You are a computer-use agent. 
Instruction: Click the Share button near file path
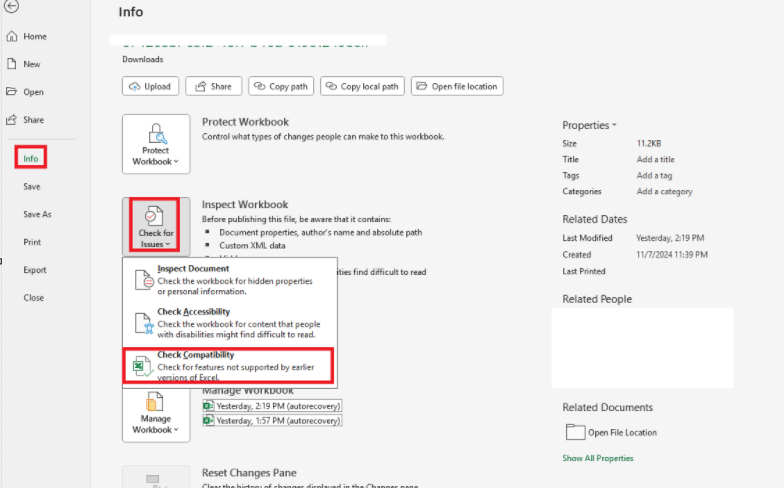[214, 86]
